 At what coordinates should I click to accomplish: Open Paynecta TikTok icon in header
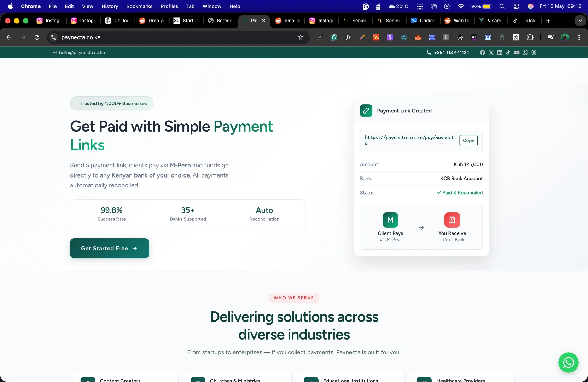point(508,52)
